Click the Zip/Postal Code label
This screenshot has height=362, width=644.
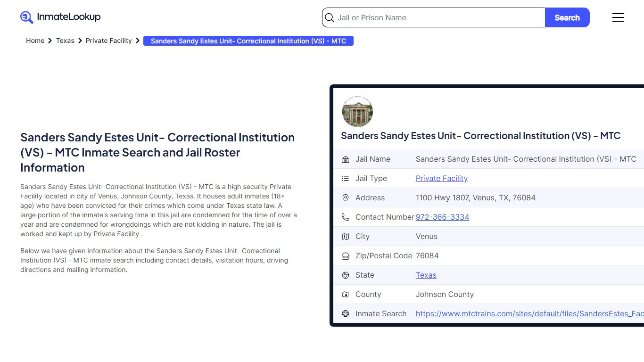(384, 256)
